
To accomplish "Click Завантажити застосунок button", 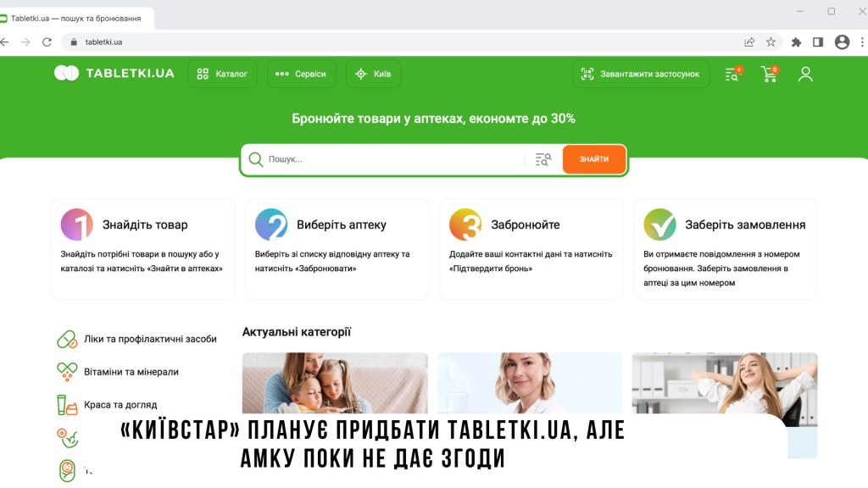I will pos(641,74).
